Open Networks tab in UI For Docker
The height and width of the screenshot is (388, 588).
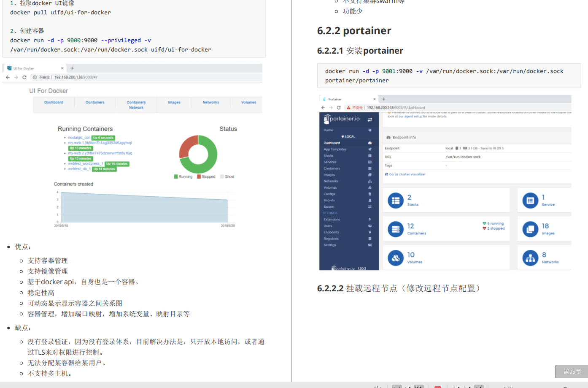pyautogui.click(x=211, y=103)
